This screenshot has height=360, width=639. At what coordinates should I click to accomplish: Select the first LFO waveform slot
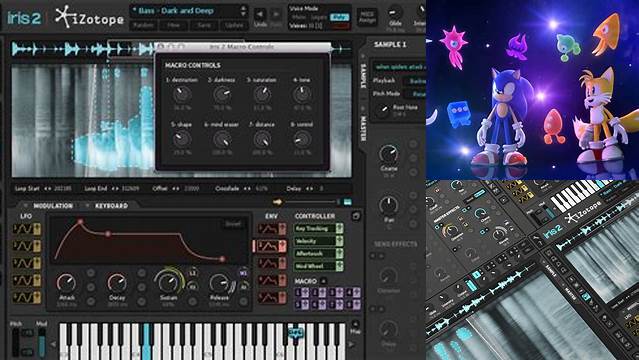coord(26,229)
